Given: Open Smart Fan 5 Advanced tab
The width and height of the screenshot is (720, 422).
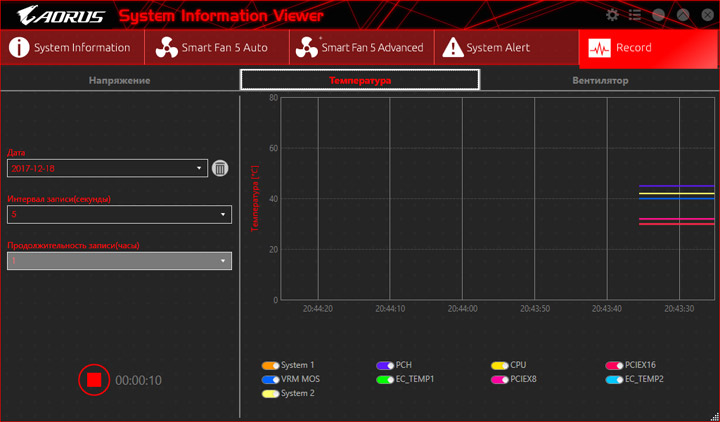Looking at the screenshot, I should (x=362, y=47).
